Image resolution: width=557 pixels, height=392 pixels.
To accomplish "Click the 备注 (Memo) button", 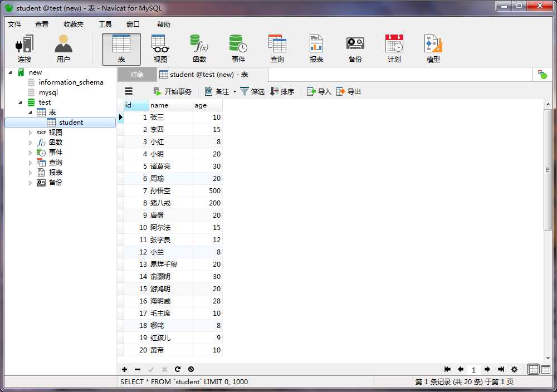I will pyautogui.click(x=217, y=92).
